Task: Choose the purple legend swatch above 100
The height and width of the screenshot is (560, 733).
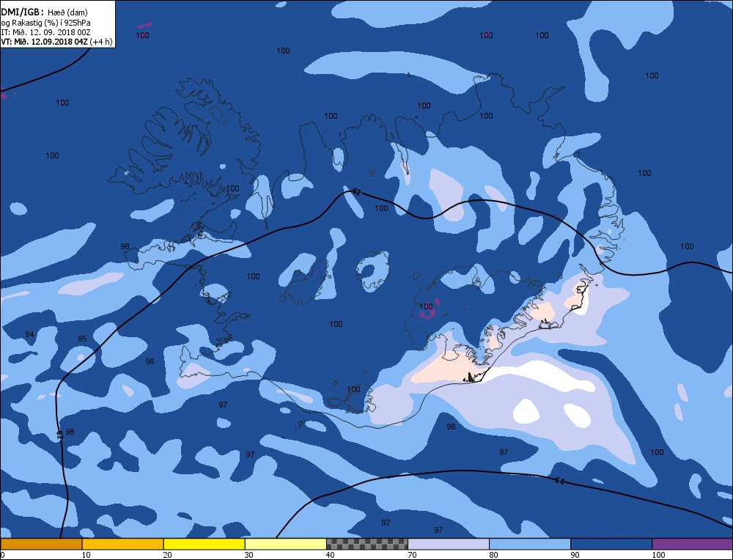Action: (x=693, y=544)
